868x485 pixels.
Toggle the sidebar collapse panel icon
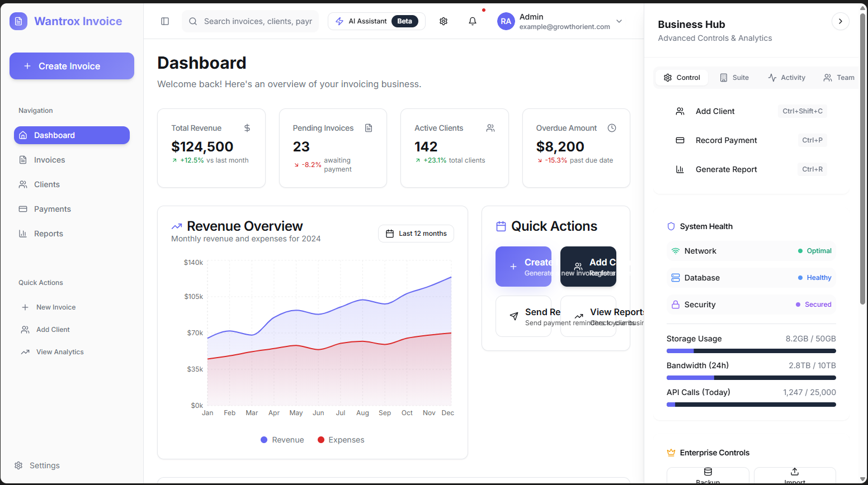click(164, 21)
